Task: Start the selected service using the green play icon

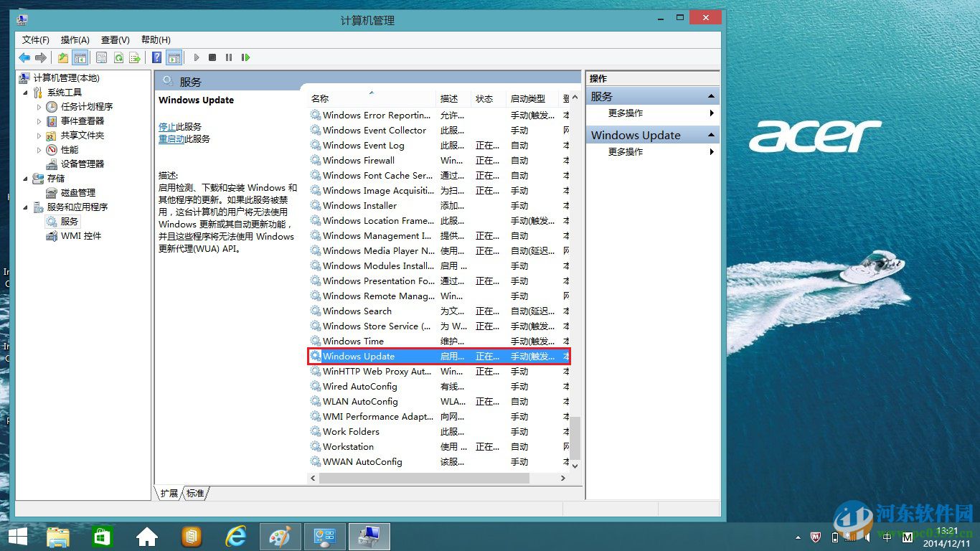Action: [197, 57]
